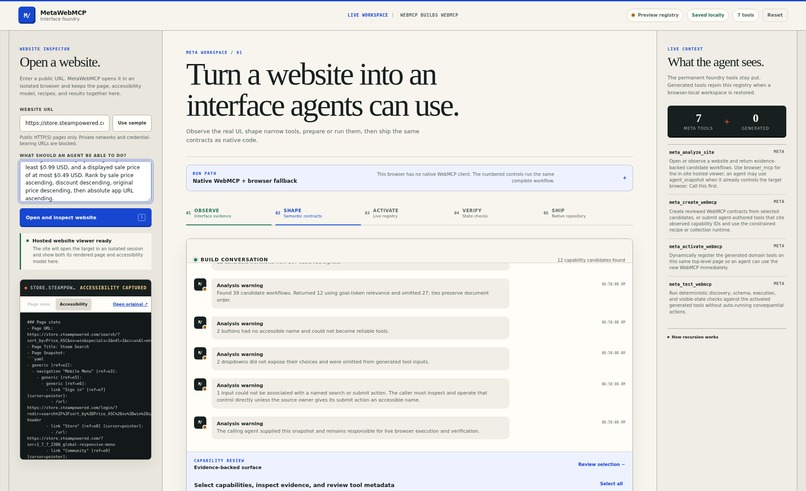Viewport: 806px width, 491px height.
Task: Click the 'ACCESSIBILITY CAPTURED' status label
Action: [x=113, y=288]
